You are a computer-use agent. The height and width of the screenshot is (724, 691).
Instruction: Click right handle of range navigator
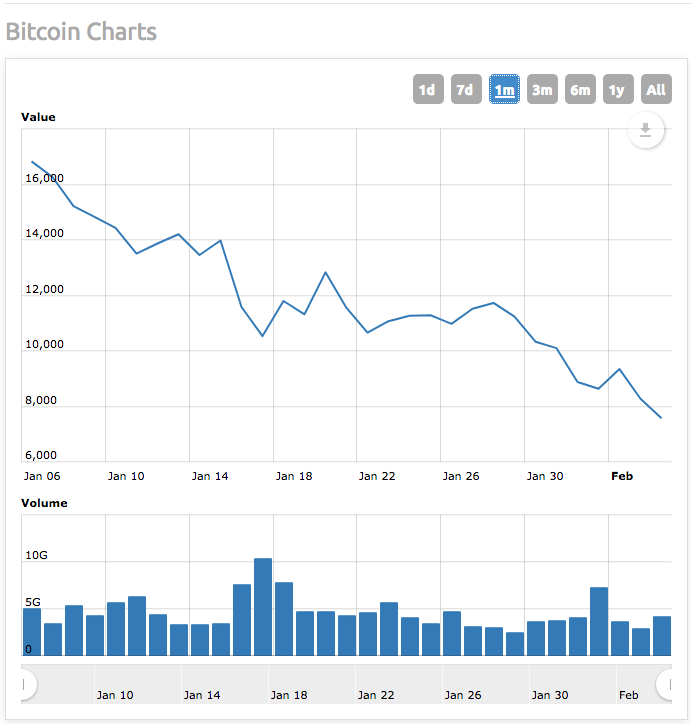point(667,684)
